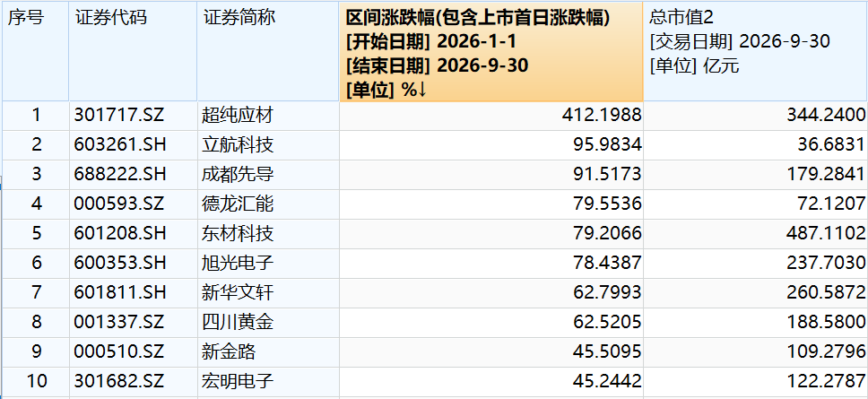Click the stock name 德龙汇能
This screenshot has height=399, width=868.
coord(238,204)
